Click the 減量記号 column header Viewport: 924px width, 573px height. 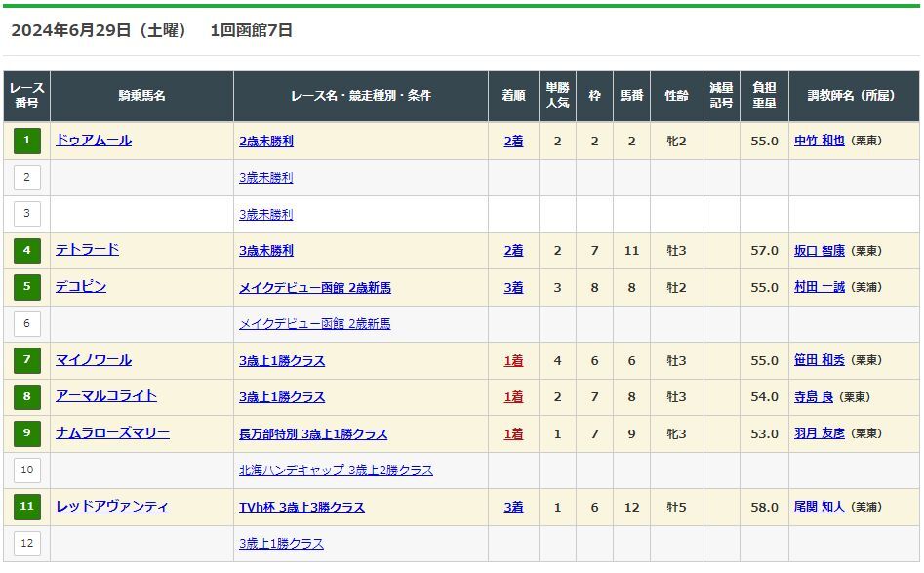pos(721,96)
